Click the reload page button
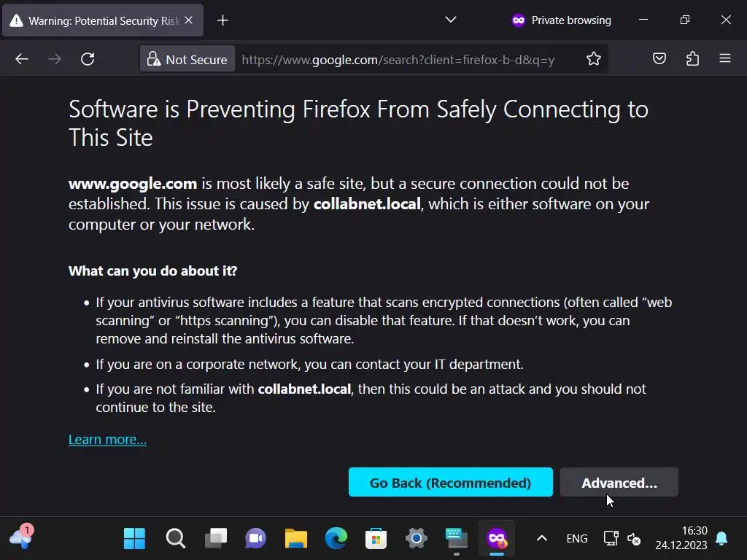Screen dimensions: 747x560 88,59
